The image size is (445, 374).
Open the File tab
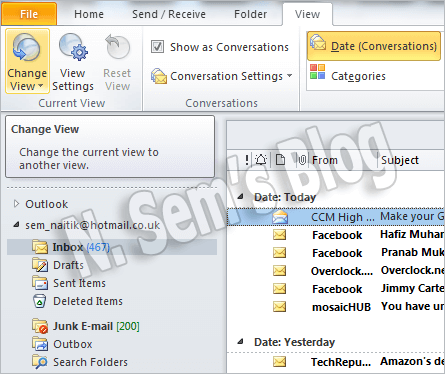coord(29,14)
